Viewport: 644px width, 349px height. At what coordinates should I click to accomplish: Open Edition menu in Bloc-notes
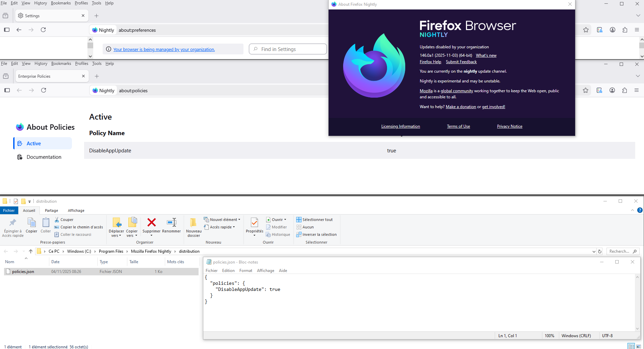[228, 271]
